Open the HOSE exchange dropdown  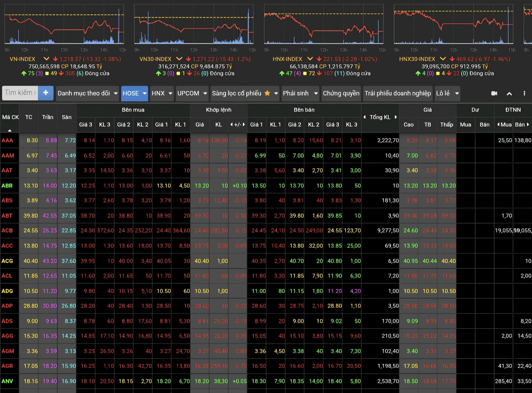pos(134,93)
